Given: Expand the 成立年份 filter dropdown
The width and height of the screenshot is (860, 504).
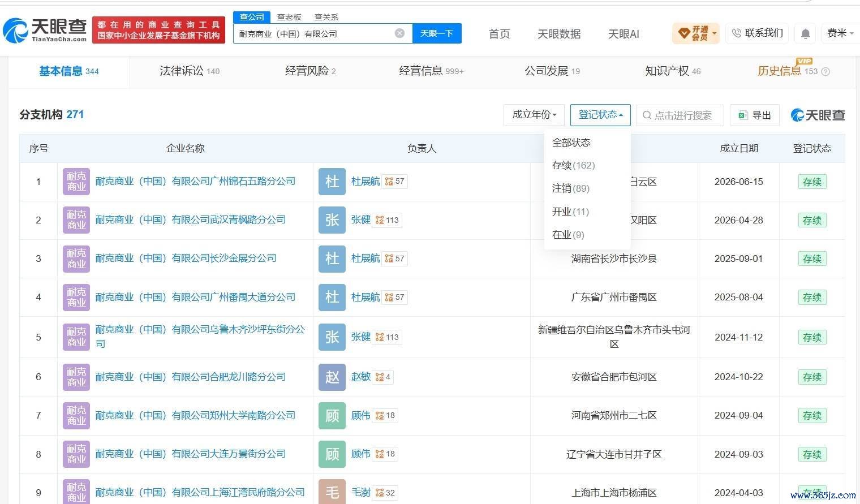Looking at the screenshot, I should pos(534,115).
